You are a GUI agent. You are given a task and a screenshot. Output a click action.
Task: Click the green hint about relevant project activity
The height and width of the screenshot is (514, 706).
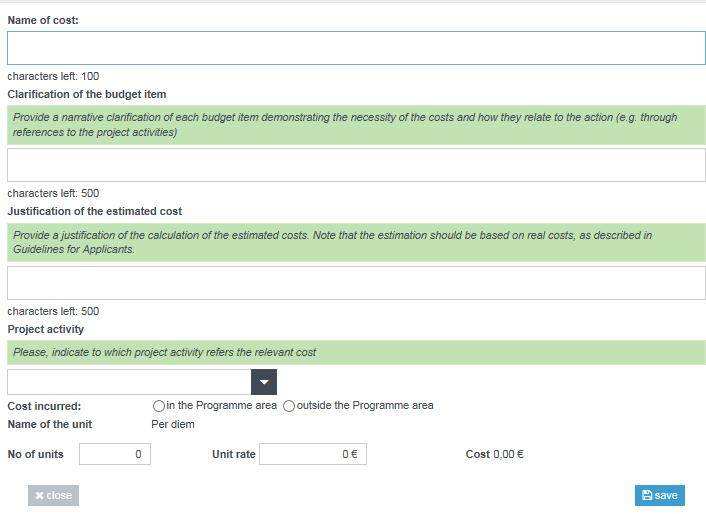click(356, 352)
